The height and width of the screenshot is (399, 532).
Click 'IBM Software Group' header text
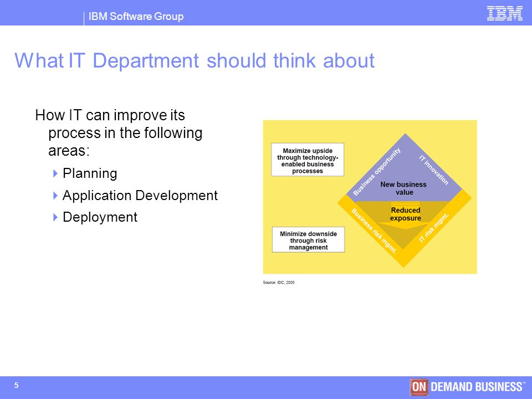point(136,16)
